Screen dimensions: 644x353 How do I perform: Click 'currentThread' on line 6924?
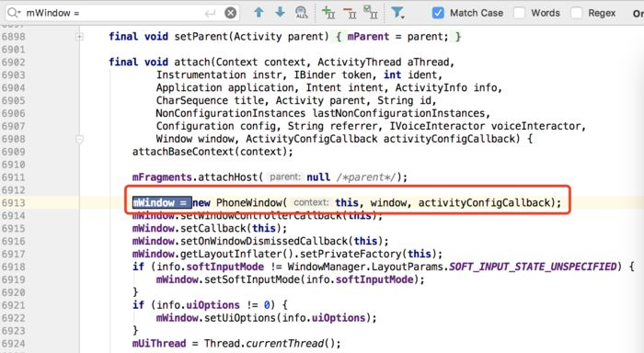click(x=284, y=344)
